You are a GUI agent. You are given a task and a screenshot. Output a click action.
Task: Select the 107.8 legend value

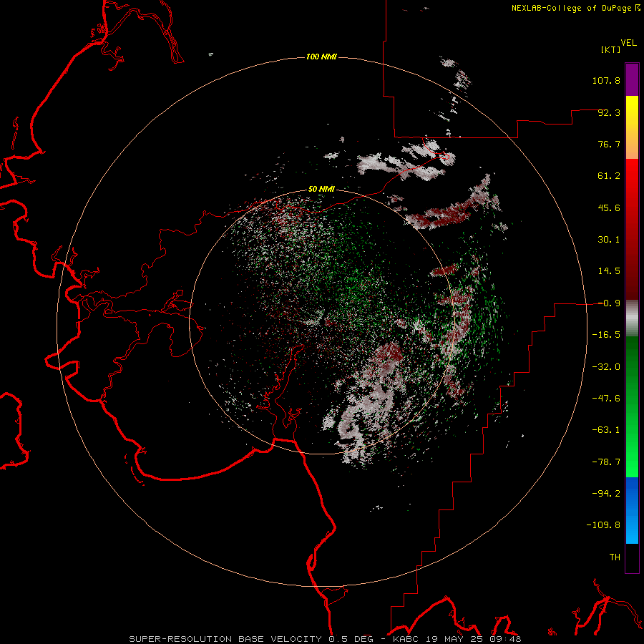tap(606, 80)
